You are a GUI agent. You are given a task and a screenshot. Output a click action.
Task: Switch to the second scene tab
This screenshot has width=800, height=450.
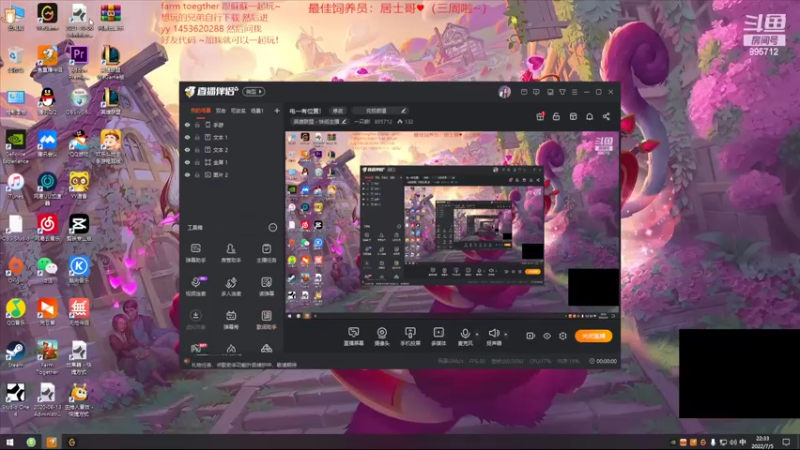point(220,111)
